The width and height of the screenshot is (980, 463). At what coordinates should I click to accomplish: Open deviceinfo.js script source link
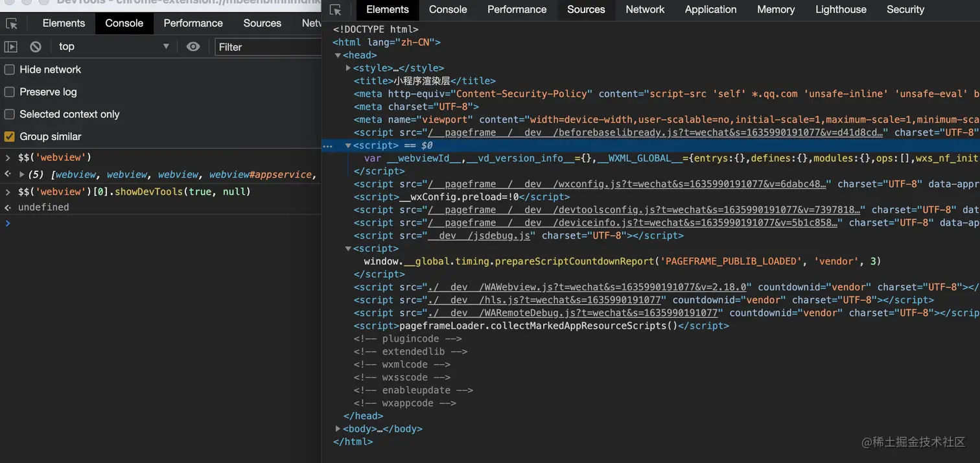[x=633, y=222]
